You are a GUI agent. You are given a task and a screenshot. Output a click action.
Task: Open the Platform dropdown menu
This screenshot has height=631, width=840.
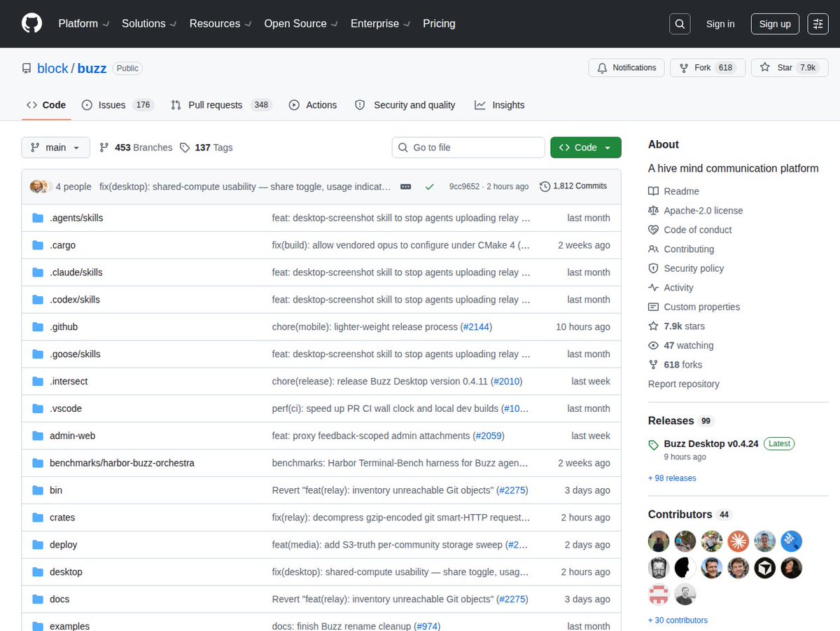click(84, 24)
